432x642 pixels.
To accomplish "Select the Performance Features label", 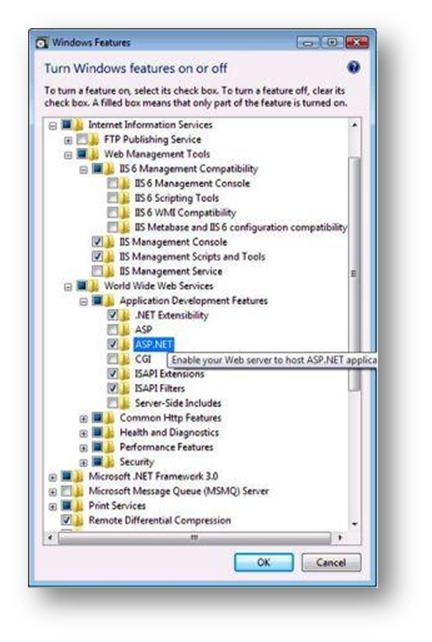I will (166, 447).
